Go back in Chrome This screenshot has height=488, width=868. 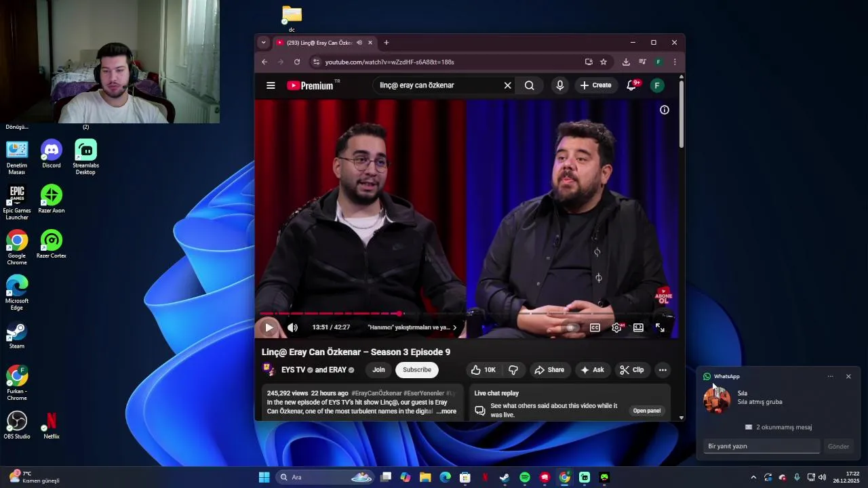coord(264,62)
